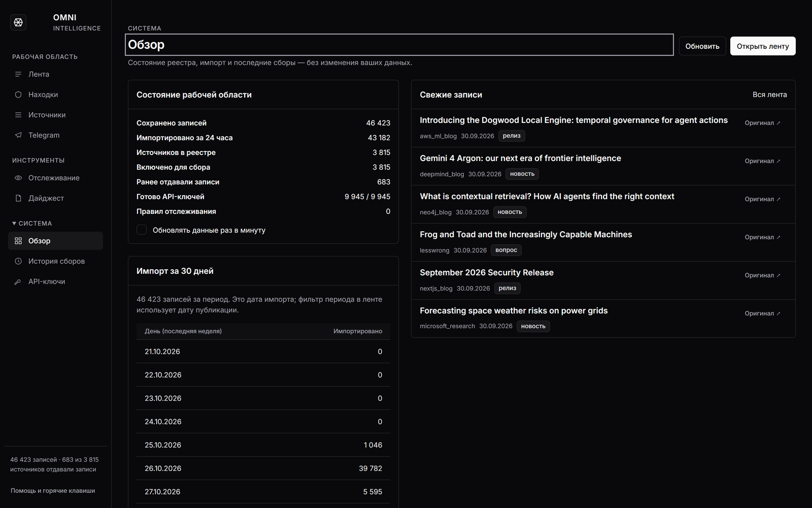Collapse the СИСТЕМА sidebar section
The height and width of the screenshot is (508, 812).
pos(32,224)
